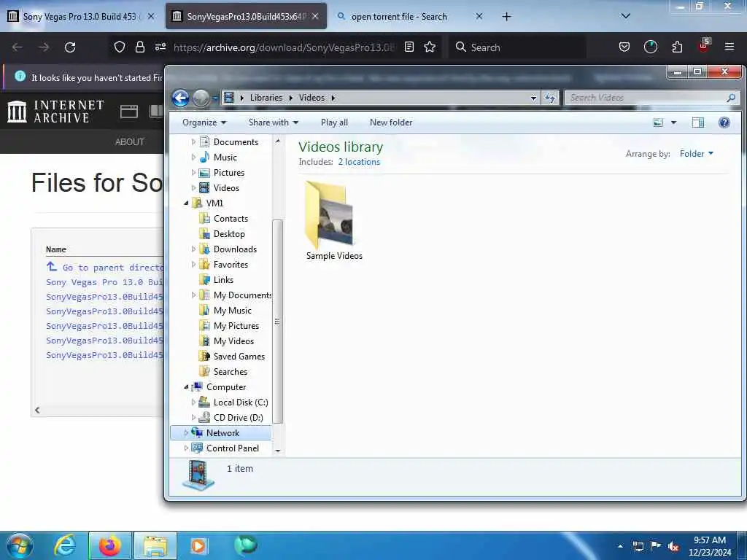Click Play all in Explorer toolbar
This screenshot has height=560, width=747.
tap(334, 122)
